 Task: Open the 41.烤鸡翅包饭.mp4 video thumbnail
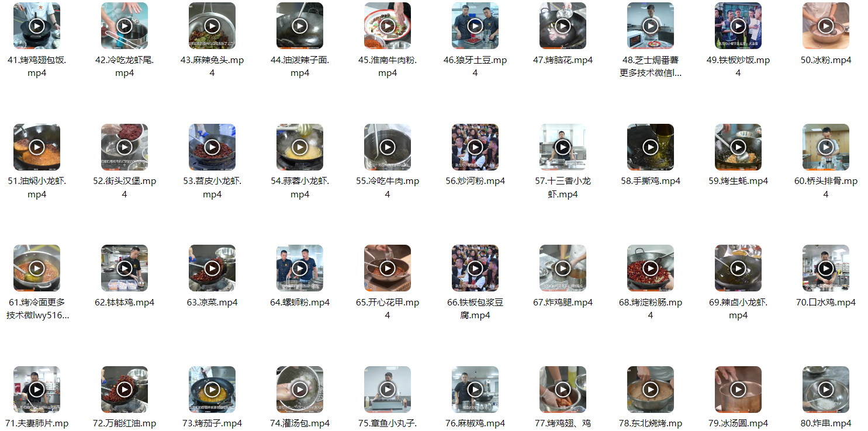37,26
